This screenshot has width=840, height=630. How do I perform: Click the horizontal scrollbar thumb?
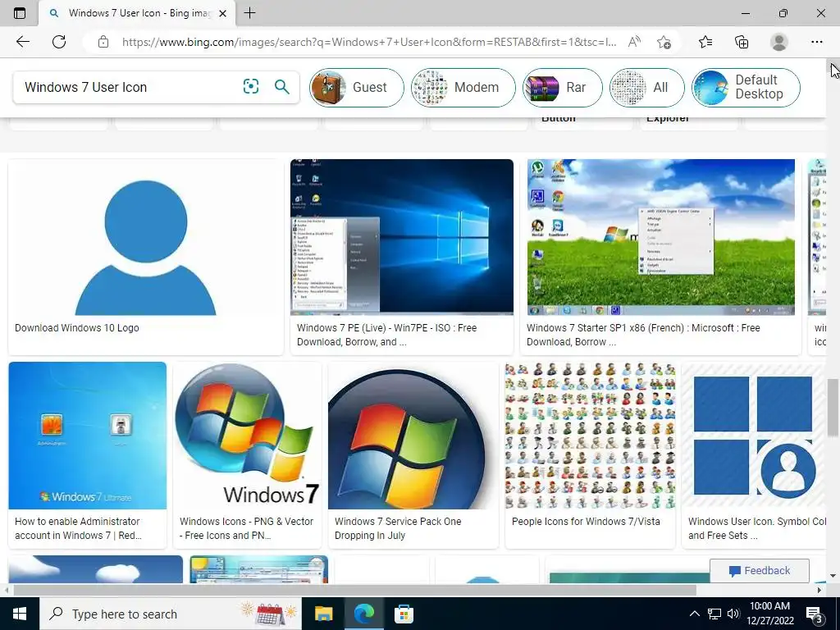[x=354, y=590]
